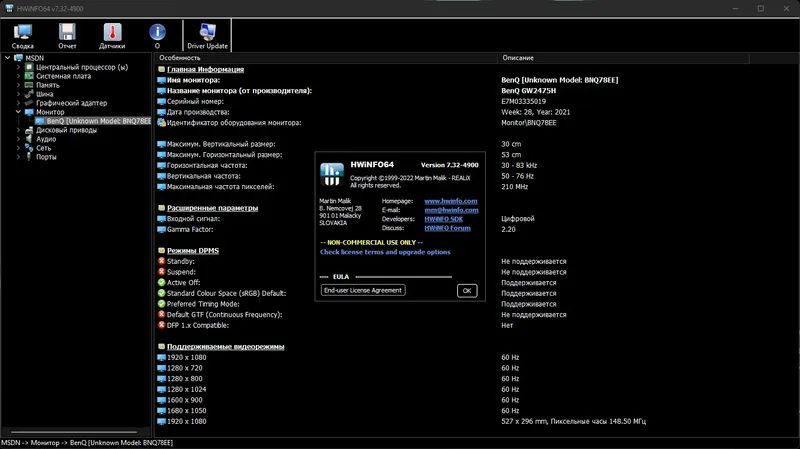Screen dimensions: 800x449
Task: Click the value BenQ GW2475H
Action: pos(529,91)
